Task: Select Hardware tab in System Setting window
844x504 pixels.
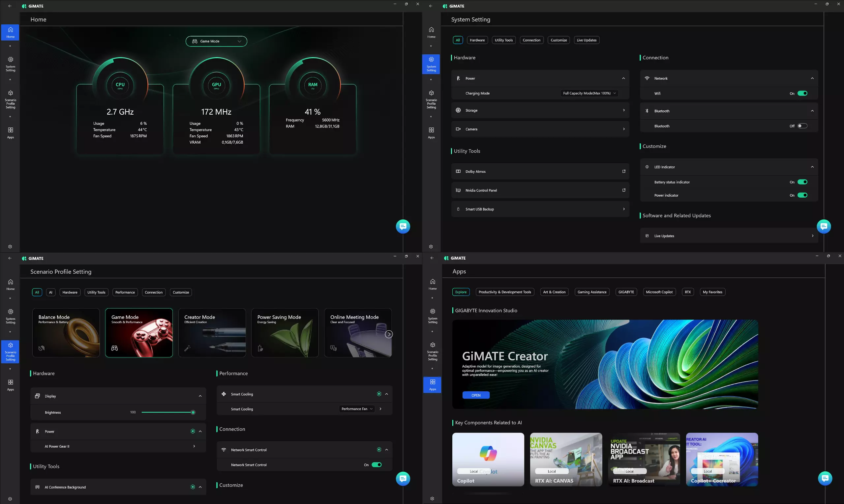Action: pyautogui.click(x=477, y=40)
